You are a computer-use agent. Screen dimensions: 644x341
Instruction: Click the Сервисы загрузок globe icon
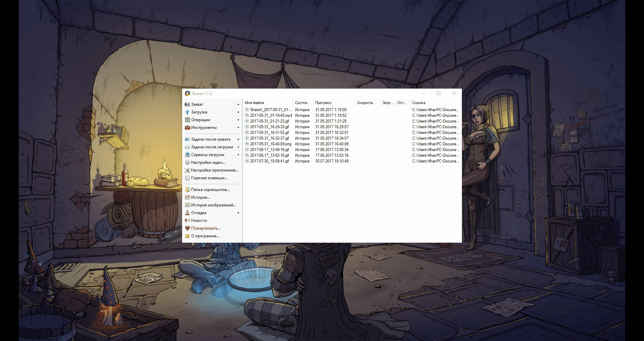[187, 155]
